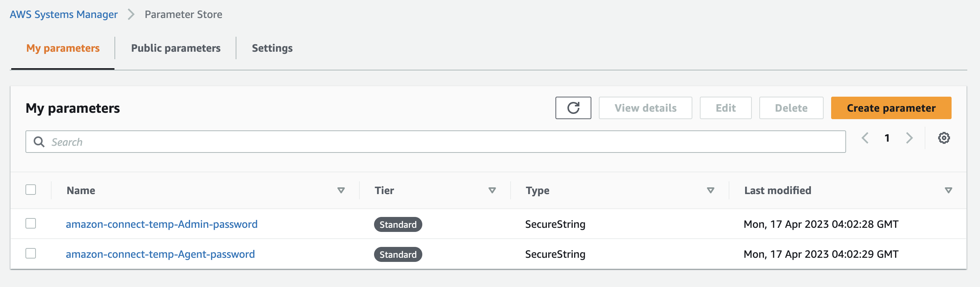Click the My parameters panel heading
Image resolution: width=980 pixels, height=287 pixels.
pyautogui.click(x=73, y=108)
